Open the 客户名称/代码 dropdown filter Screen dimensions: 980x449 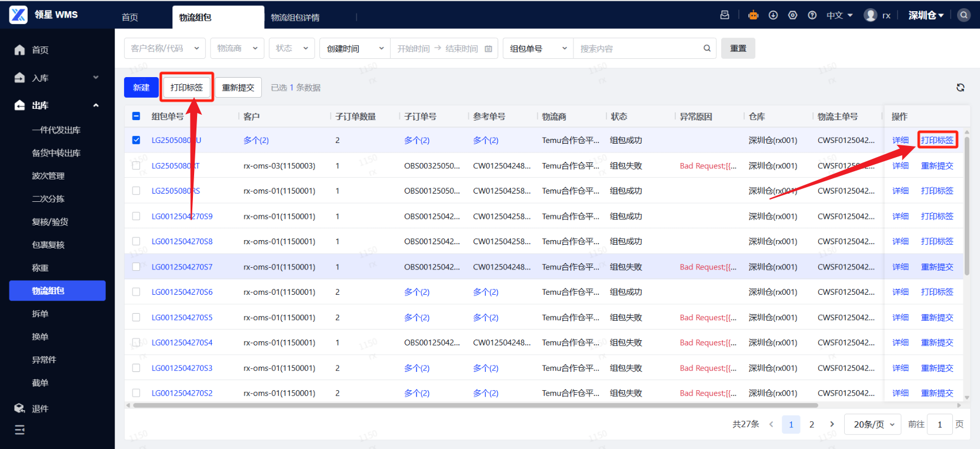coord(165,48)
